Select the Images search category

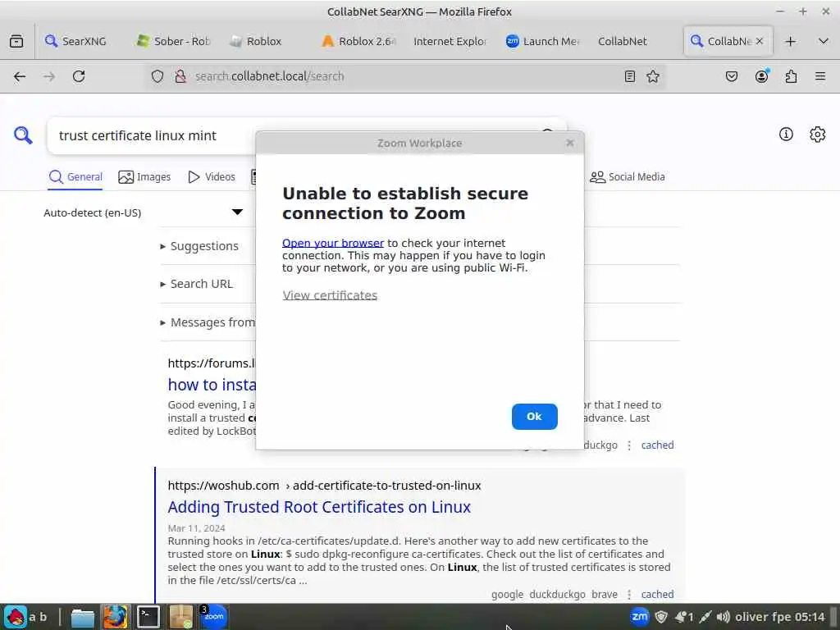(x=144, y=177)
